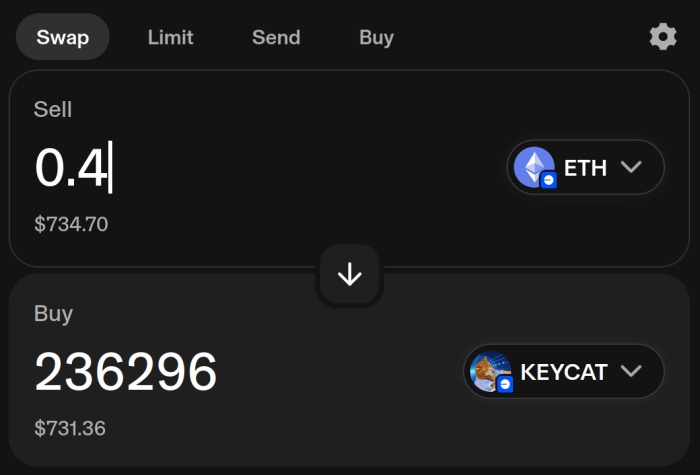Click the Ethereum token logo
The width and height of the screenshot is (700, 475).
point(532,166)
